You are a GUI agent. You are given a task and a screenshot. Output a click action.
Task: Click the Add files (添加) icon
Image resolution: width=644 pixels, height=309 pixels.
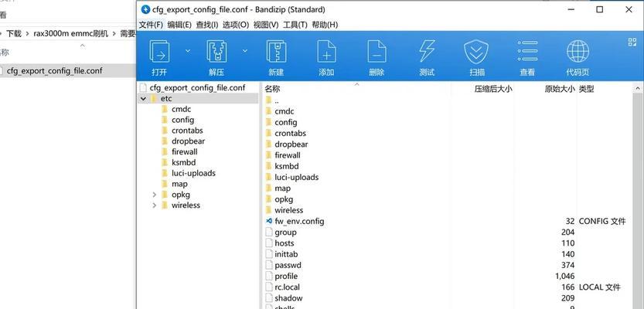tap(326, 51)
